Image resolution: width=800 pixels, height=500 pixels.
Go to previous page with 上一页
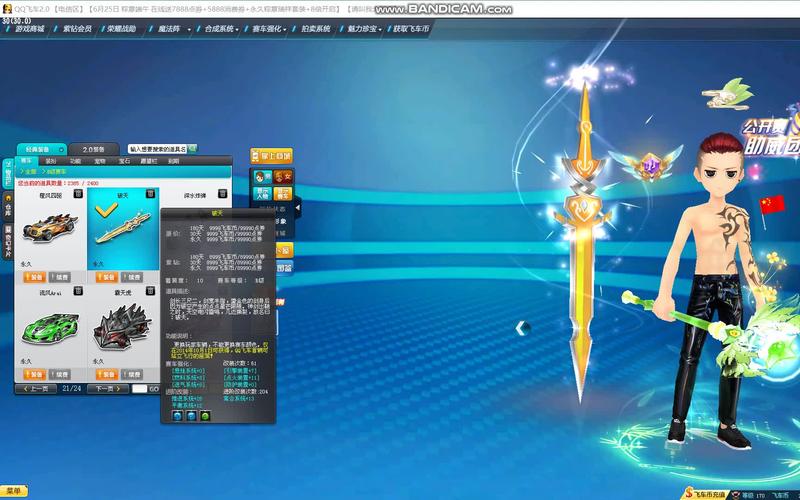36,389
